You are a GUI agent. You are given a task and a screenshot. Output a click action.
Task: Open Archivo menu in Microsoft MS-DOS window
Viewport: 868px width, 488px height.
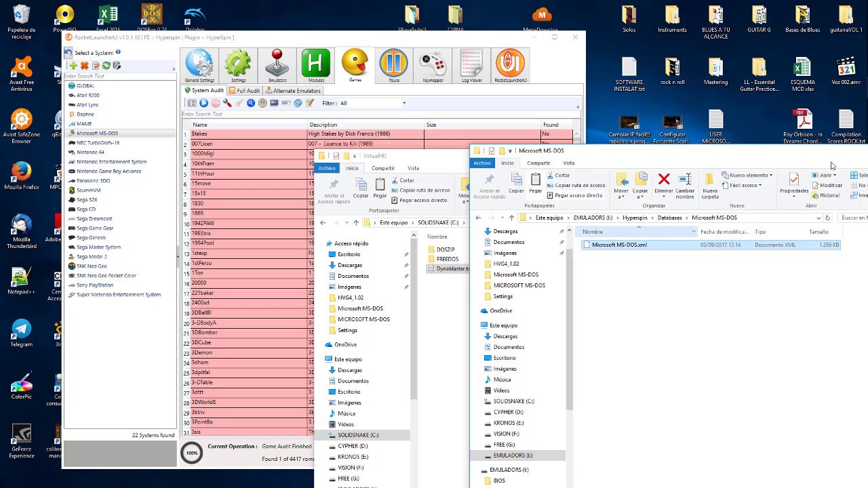482,163
